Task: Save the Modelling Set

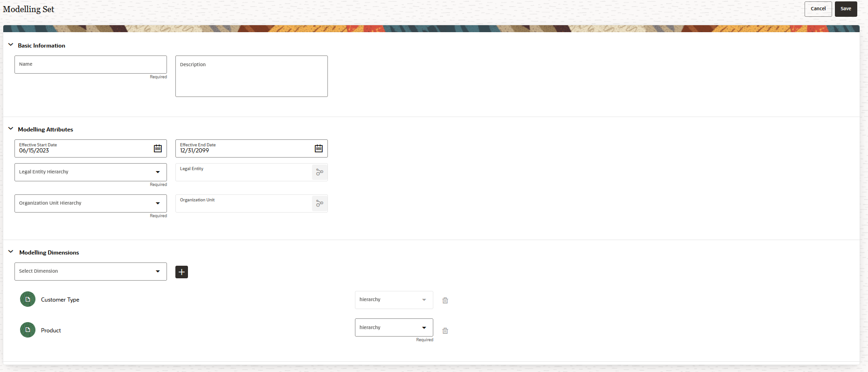Action: click(x=846, y=9)
